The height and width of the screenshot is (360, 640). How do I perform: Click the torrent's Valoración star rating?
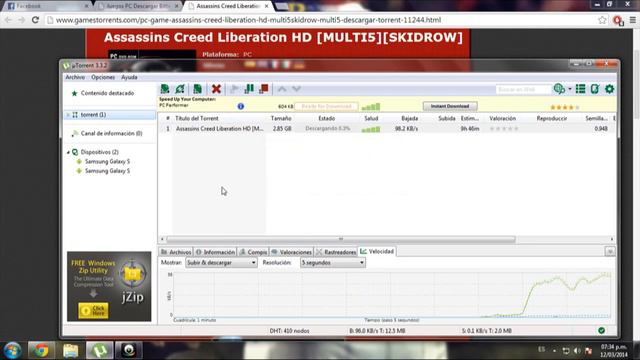point(504,129)
